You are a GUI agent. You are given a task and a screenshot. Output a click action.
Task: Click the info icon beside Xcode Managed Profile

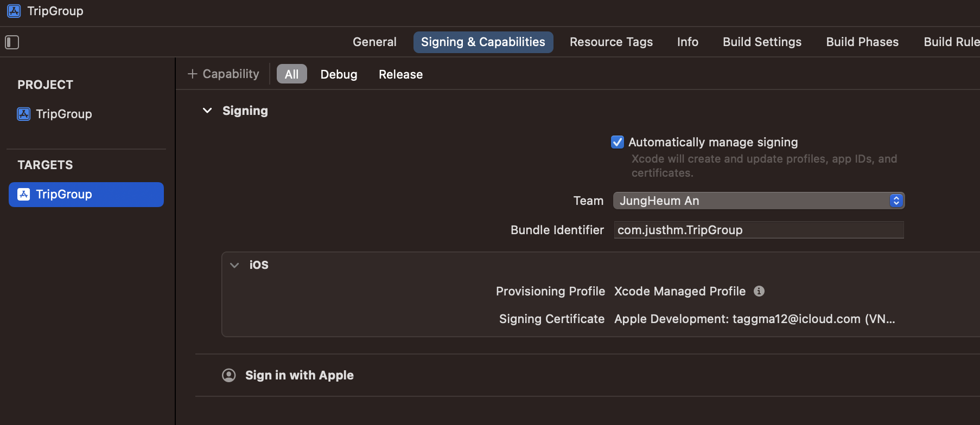[759, 291]
